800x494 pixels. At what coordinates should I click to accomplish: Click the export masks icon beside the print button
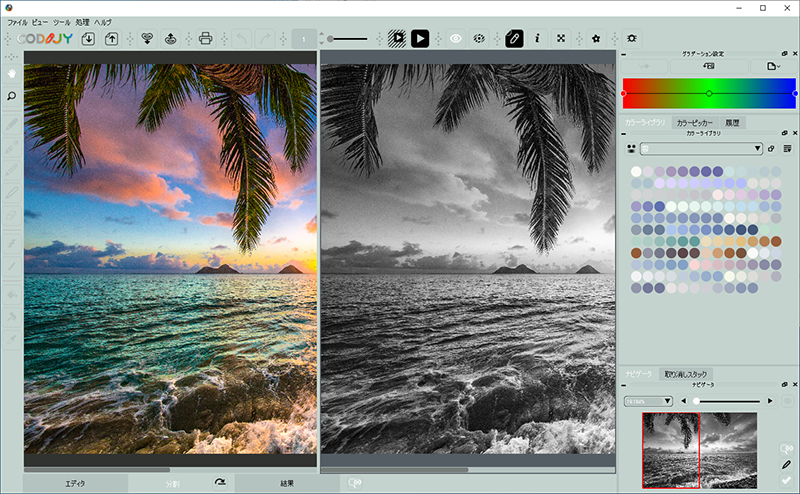[170, 39]
